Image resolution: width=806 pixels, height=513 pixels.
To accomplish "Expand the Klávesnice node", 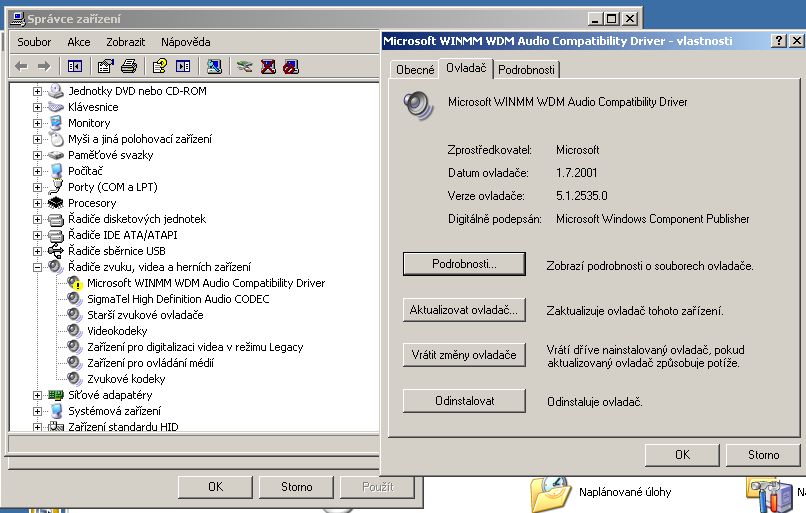I will tap(37, 107).
